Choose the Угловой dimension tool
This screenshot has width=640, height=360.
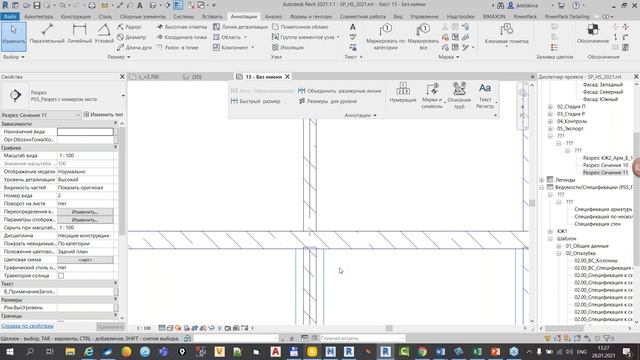[104, 34]
